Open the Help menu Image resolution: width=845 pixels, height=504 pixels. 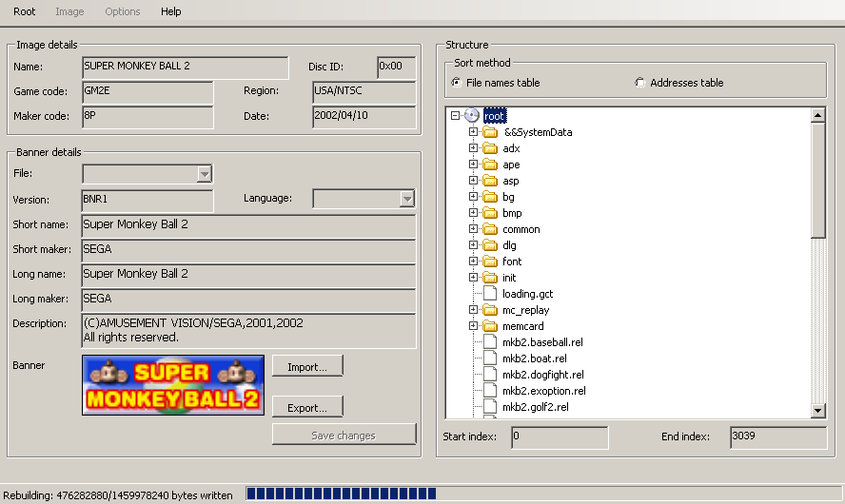[x=170, y=11]
